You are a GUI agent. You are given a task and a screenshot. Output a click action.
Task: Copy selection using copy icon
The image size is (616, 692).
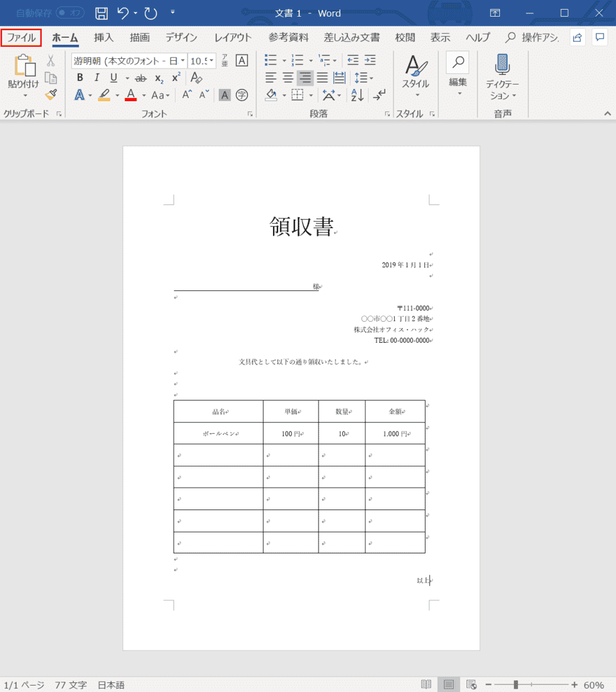tap(51, 78)
